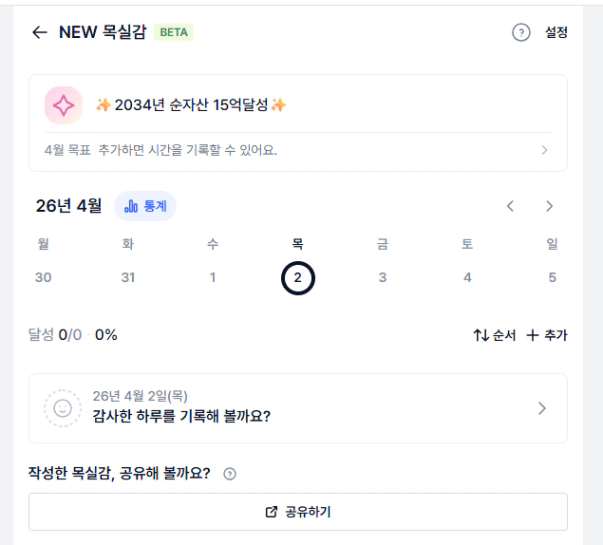Click the 순서 sort order button
603x545 pixels.
pyautogui.click(x=494, y=336)
